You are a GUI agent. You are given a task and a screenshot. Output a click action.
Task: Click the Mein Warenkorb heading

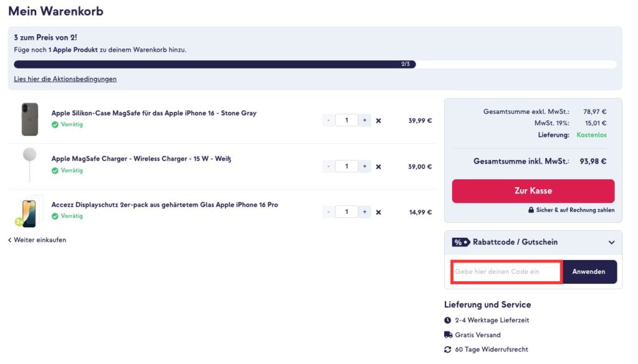(x=55, y=11)
